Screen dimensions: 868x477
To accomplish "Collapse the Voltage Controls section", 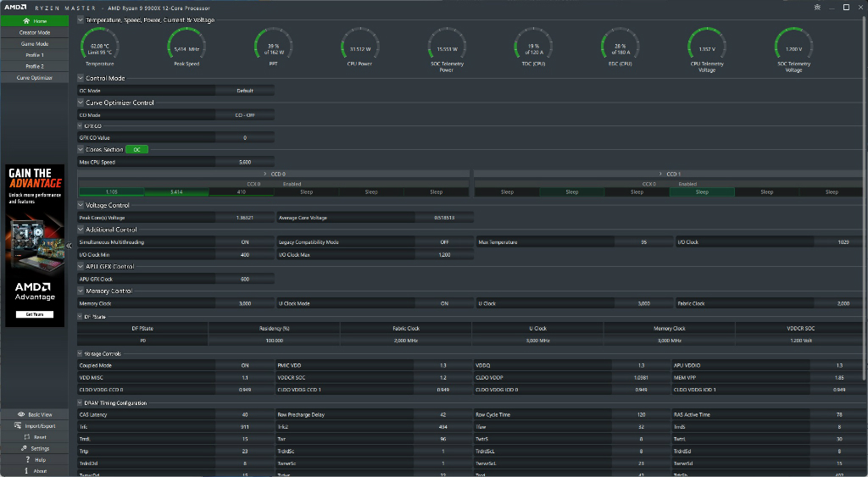I will point(81,353).
